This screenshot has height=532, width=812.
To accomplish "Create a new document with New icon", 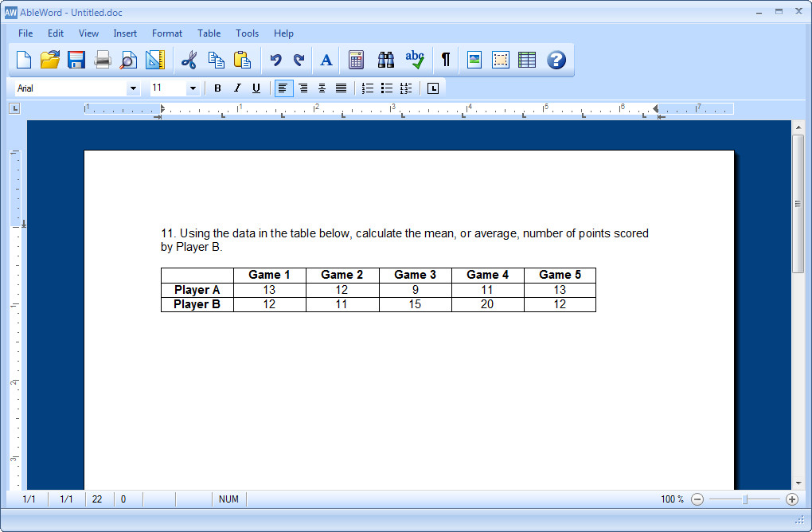I will [24, 60].
